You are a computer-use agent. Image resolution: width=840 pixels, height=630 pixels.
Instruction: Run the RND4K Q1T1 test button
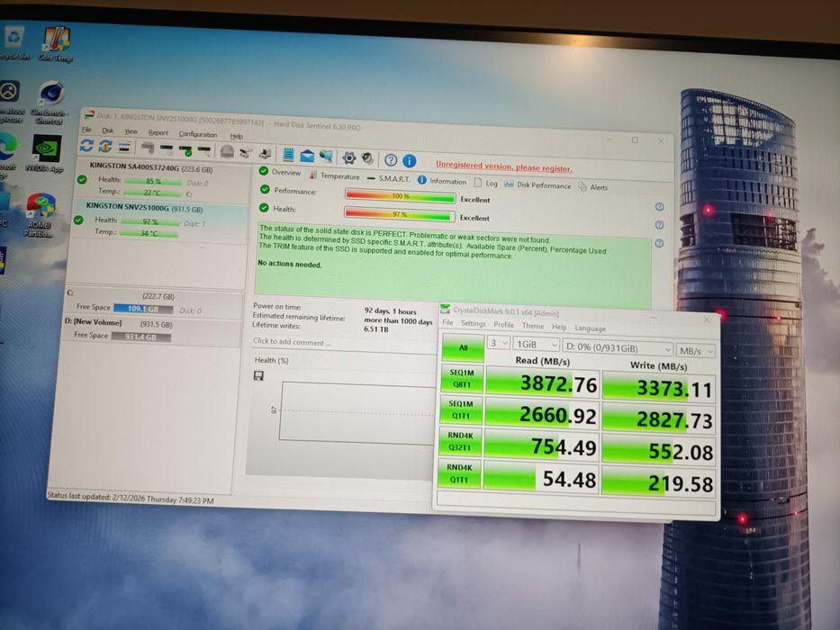[458, 473]
